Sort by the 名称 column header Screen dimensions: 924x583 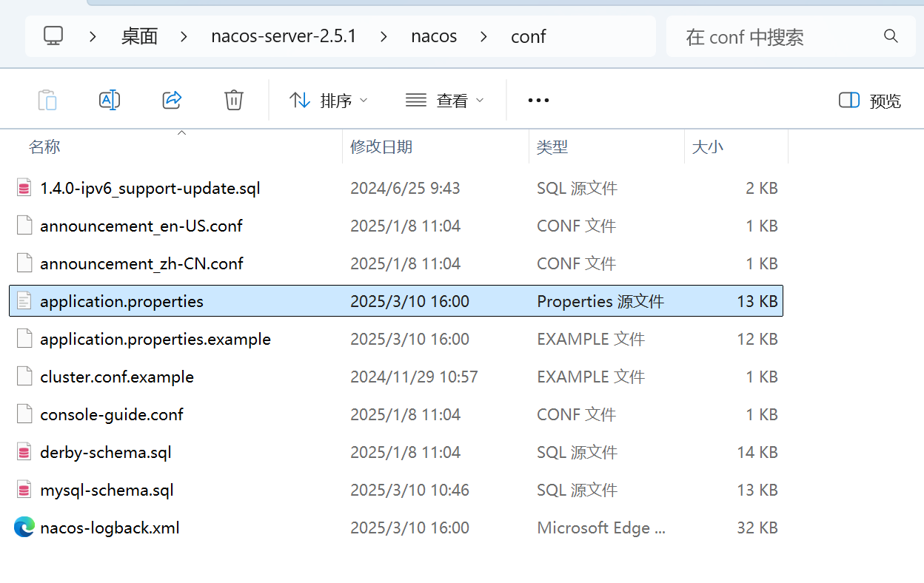coord(44,146)
